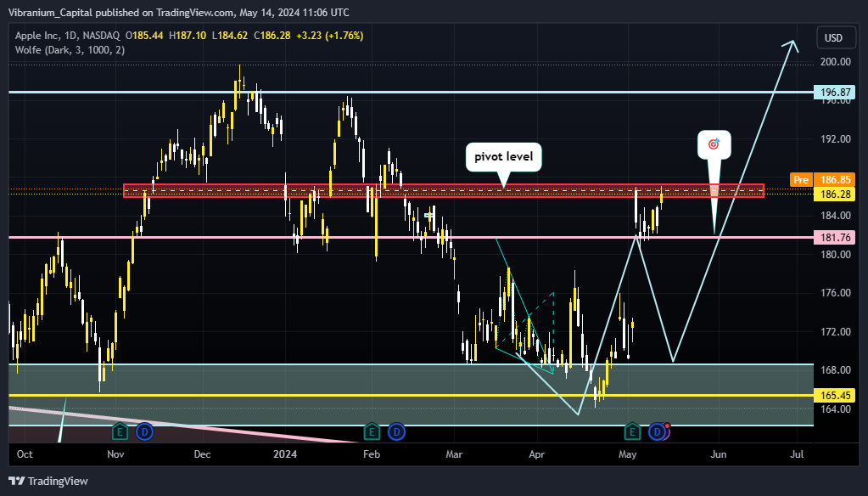Image resolution: width=868 pixels, height=496 pixels.
Task: Click the 181.76 pink level label
Action: [x=835, y=237]
